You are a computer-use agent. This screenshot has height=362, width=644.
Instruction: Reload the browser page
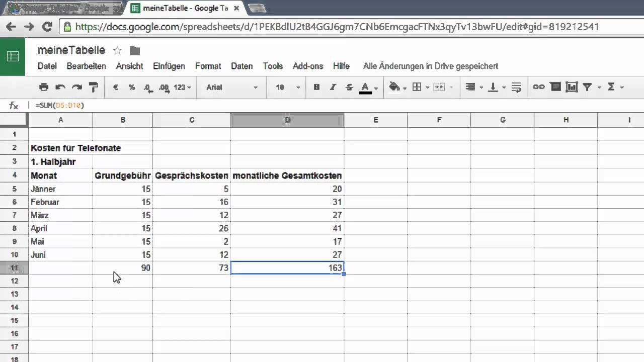(x=48, y=27)
